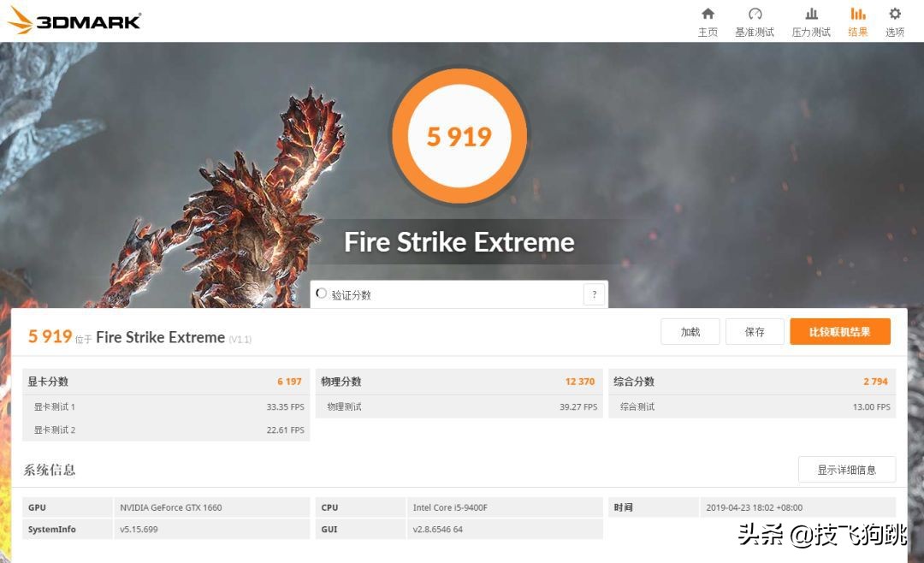Open 基准测试 via the gauge icon
The height and width of the screenshot is (563, 924).
[x=755, y=15]
